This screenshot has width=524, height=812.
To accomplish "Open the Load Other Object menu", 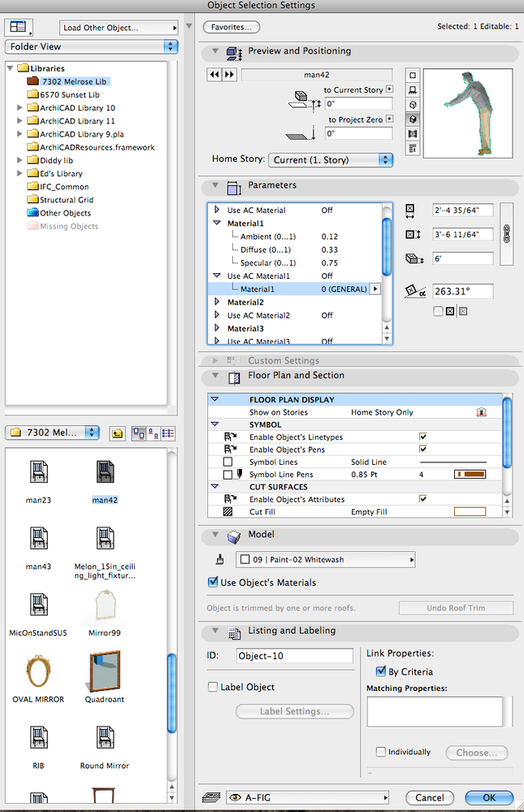I will [119, 28].
